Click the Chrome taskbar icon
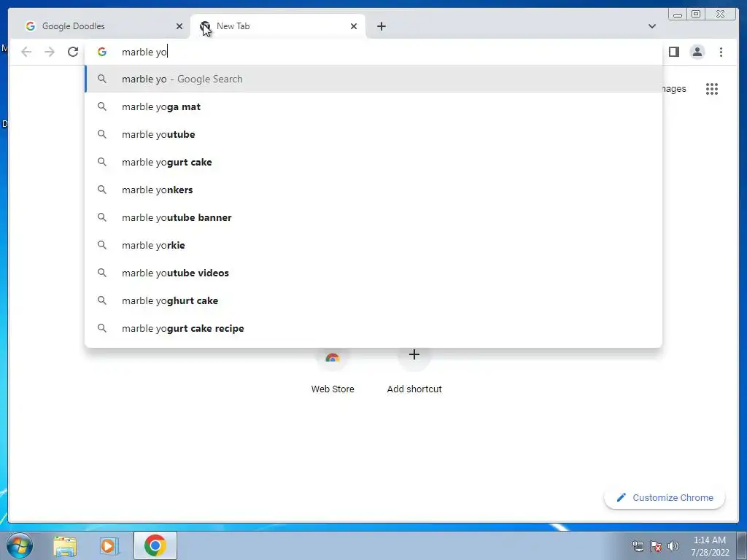The width and height of the screenshot is (747, 560). (155, 545)
